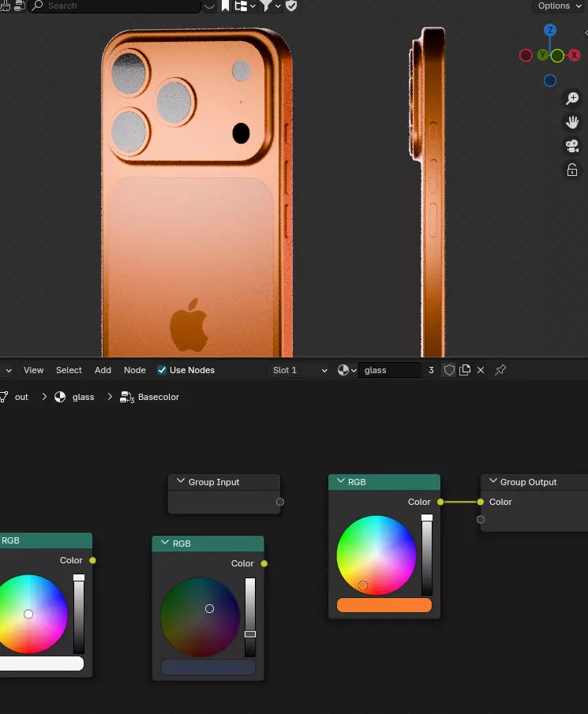The width and height of the screenshot is (588, 714).
Task: Open the Add menu in node editor
Action: tap(103, 370)
